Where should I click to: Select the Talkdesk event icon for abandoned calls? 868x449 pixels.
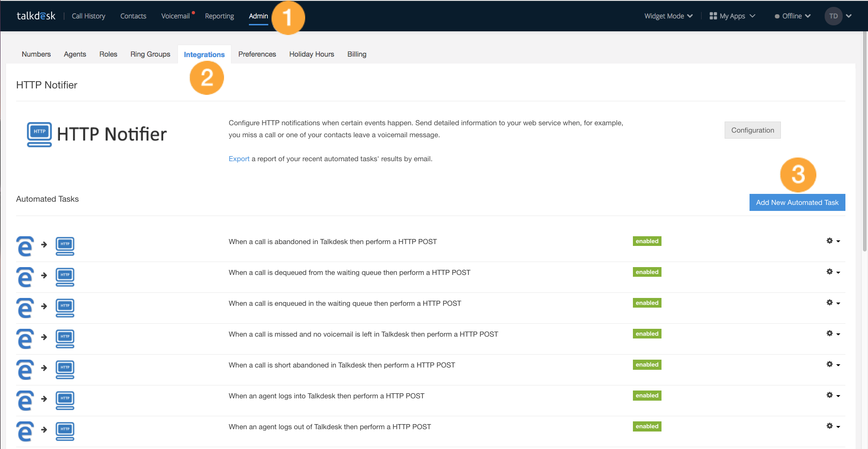pyautogui.click(x=25, y=246)
